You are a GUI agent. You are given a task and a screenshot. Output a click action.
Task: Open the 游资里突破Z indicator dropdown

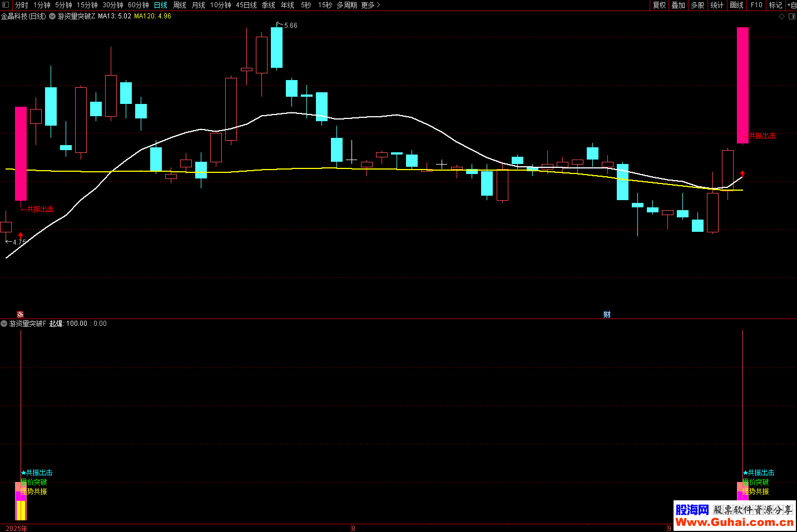52,16
